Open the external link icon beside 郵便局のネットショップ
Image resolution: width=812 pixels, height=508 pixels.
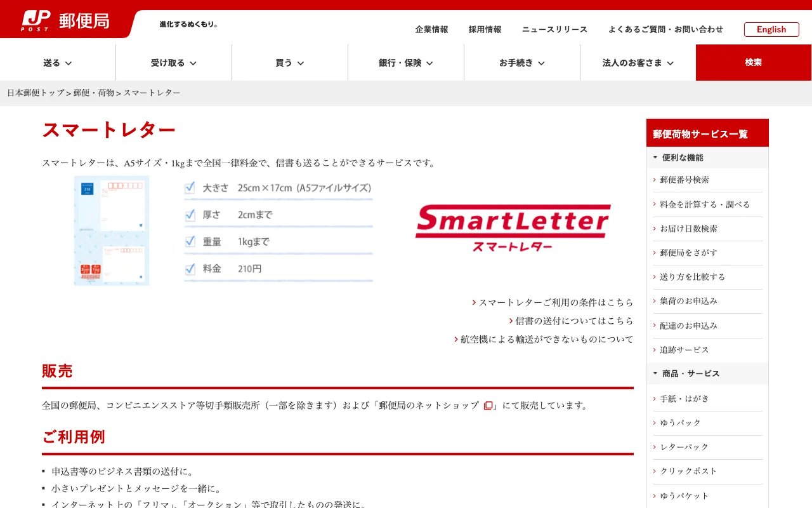(x=488, y=406)
